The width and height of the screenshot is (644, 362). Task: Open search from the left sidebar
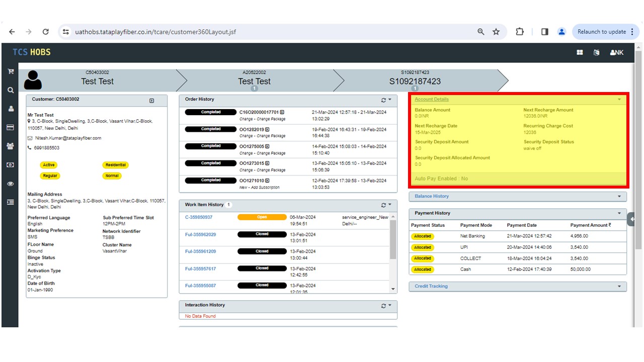tap(10, 90)
